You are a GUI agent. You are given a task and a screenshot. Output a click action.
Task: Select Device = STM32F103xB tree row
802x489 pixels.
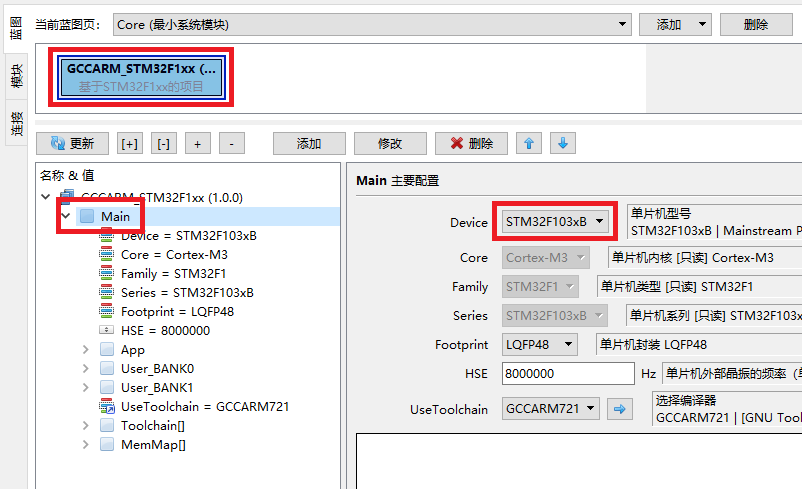(x=189, y=236)
